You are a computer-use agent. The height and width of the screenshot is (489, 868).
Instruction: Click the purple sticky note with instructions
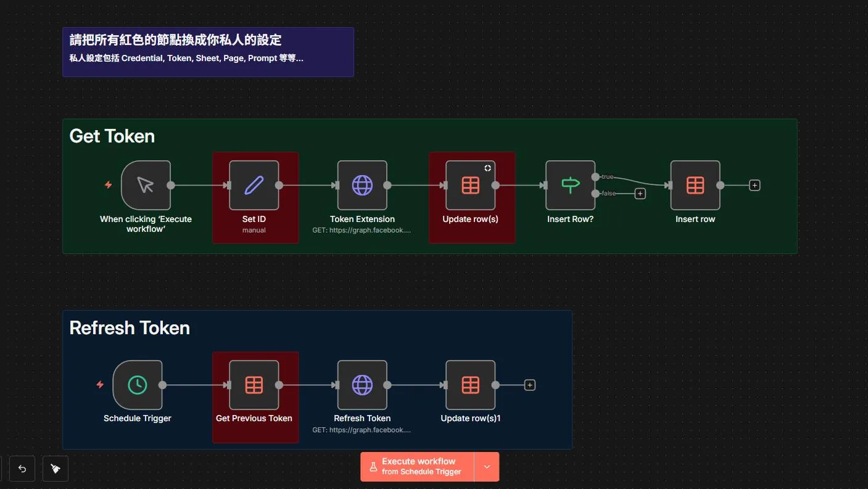208,52
